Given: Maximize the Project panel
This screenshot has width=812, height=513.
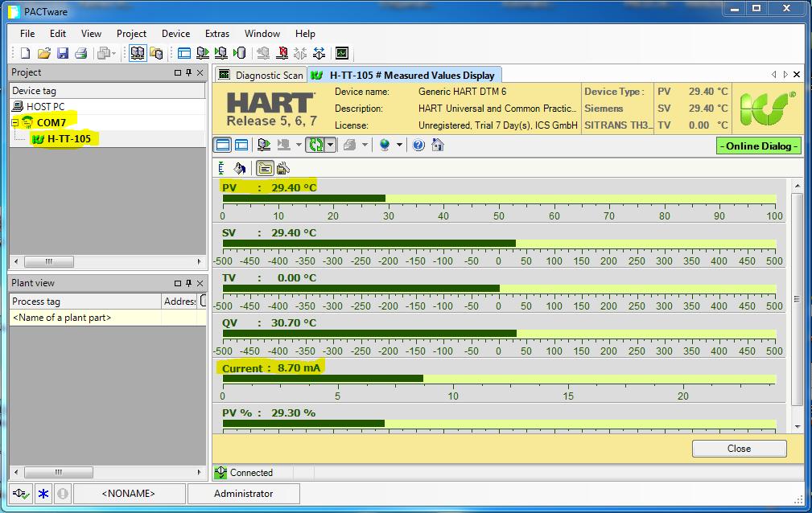Looking at the screenshot, I should click(178, 73).
